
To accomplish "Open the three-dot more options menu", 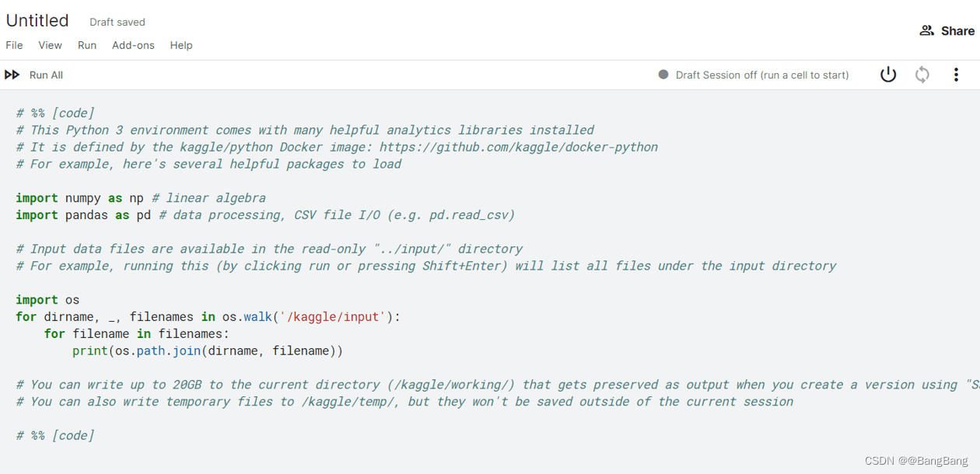I will [956, 75].
